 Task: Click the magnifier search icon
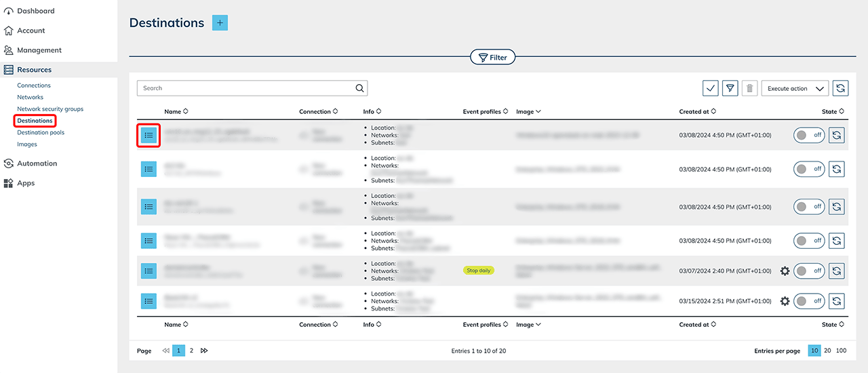[x=359, y=88]
